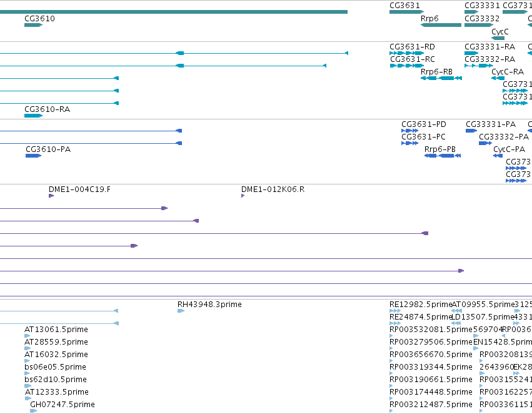Click transcript CycC-RA label
The width and height of the screenshot is (532, 414).
tap(508, 72)
